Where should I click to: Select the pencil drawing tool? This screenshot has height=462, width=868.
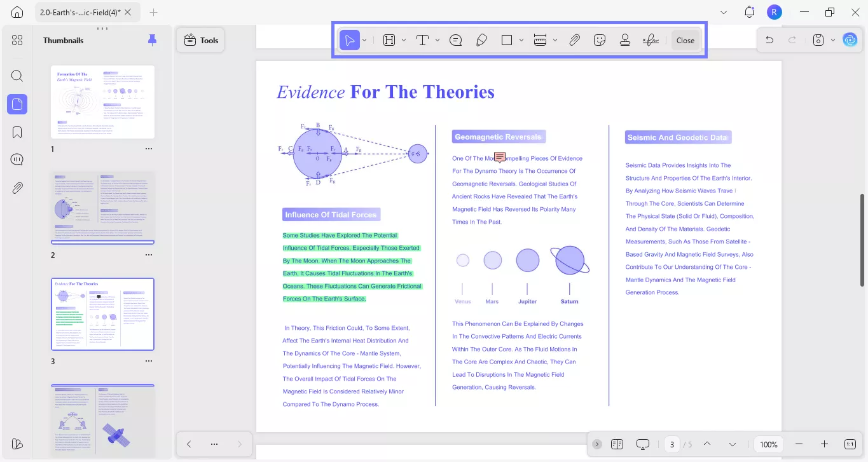(x=481, y=40)
